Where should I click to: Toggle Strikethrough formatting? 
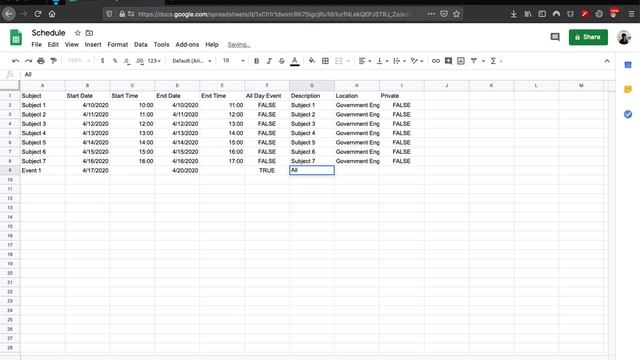click(x=282, y=61)
